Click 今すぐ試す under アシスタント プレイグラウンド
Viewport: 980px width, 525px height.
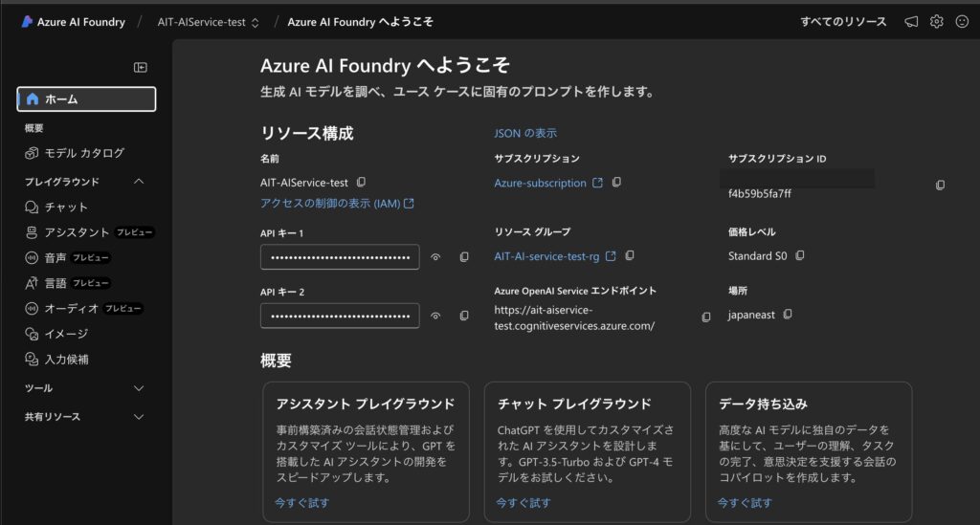pyautogui.click(x=301, y=502)
